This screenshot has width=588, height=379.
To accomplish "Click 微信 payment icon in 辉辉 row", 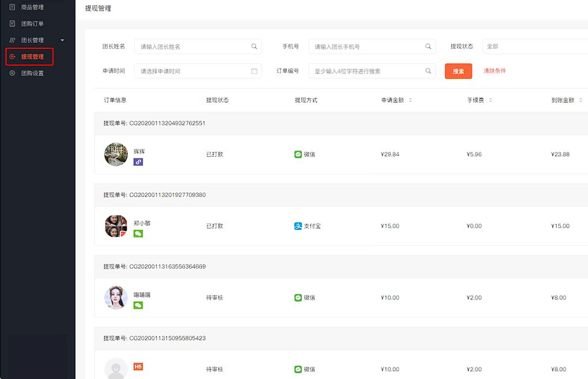I will [x=298, y=154].
